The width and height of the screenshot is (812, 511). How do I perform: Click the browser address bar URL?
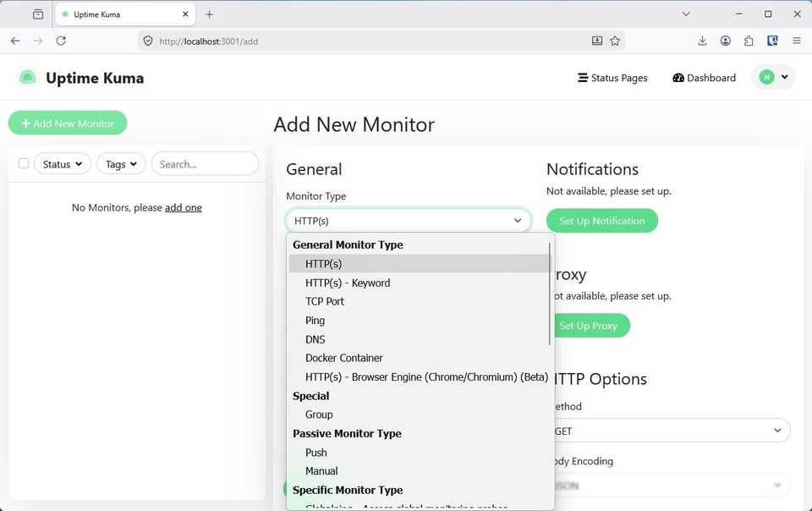[209, 41]
